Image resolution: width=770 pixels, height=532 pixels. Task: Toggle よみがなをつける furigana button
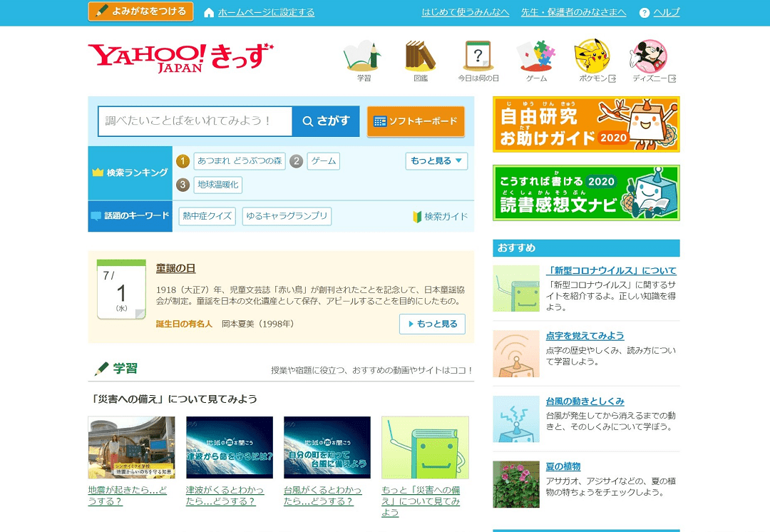coord(141,11)
